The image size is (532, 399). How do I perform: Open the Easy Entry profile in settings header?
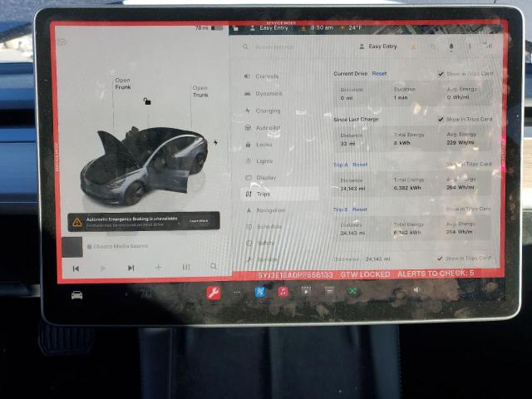click(378, 47)
